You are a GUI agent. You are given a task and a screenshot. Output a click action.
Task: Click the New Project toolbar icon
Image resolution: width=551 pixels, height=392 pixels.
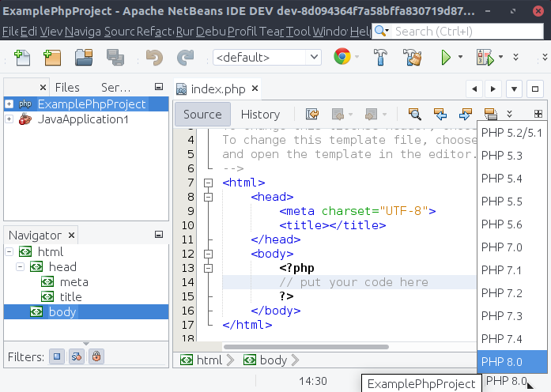click(52, 57)
